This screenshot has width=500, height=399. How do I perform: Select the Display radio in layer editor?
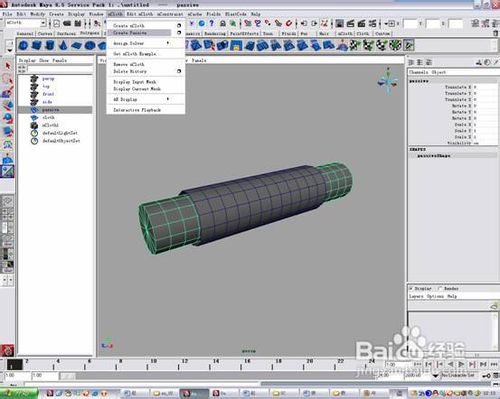(x=412, y=288)
